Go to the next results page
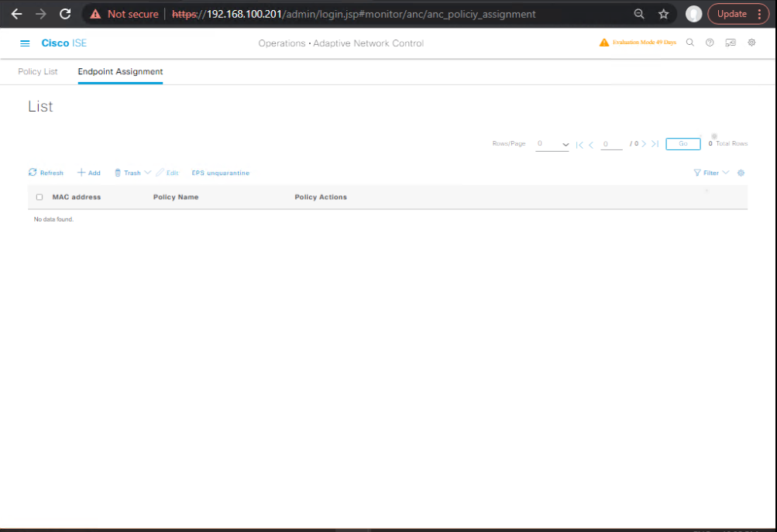Viewport: 777px width, 532px height. click(644, 144)
